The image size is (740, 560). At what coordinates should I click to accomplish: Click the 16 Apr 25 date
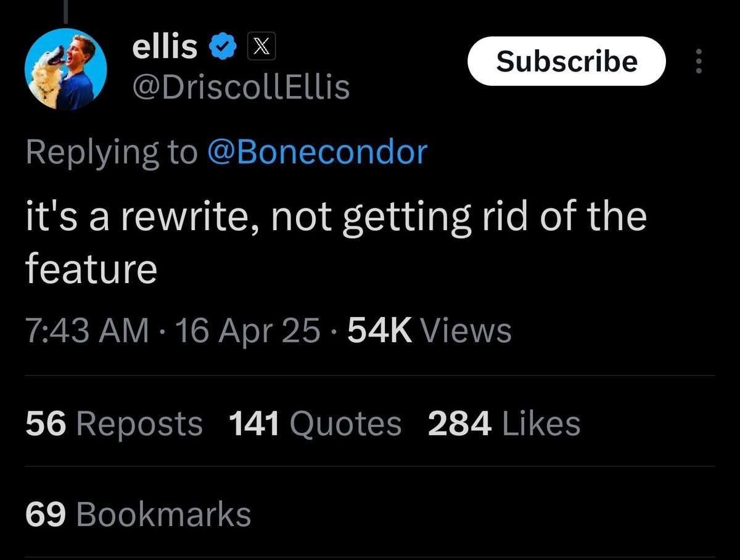(248, 331)
